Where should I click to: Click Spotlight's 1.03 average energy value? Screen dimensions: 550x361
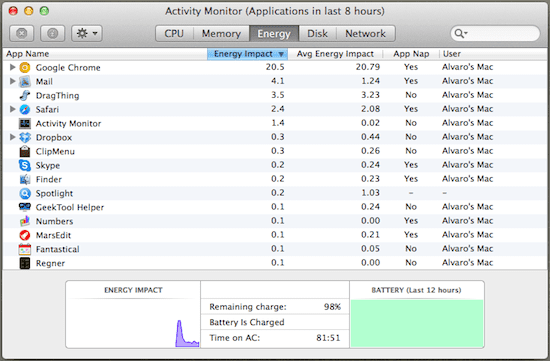point(370,193)
